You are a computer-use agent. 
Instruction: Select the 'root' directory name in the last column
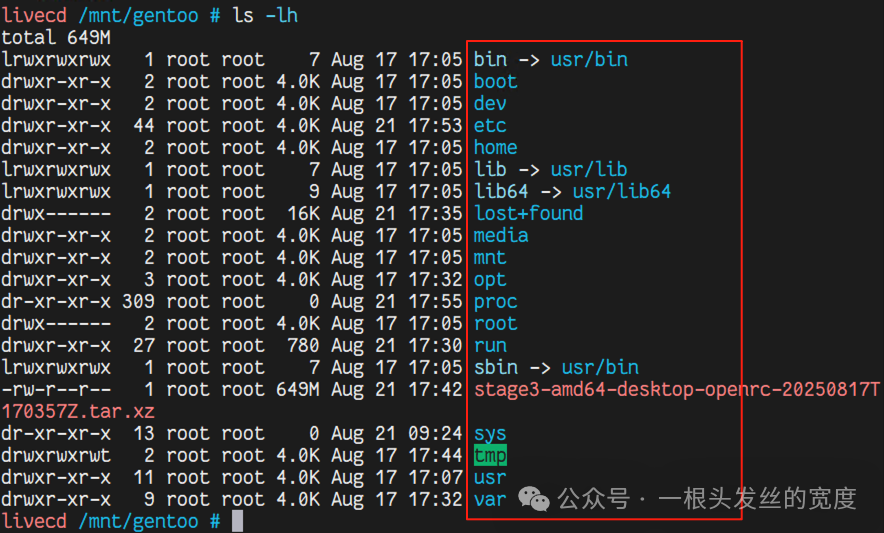click(496, 324)
